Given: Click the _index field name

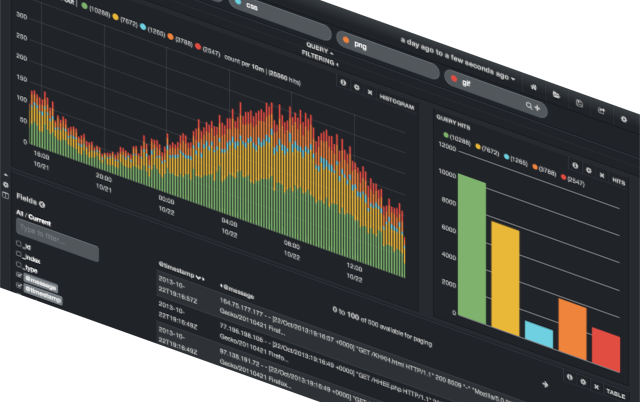Looking at the screenshot, I should click(x=31, y=258).
